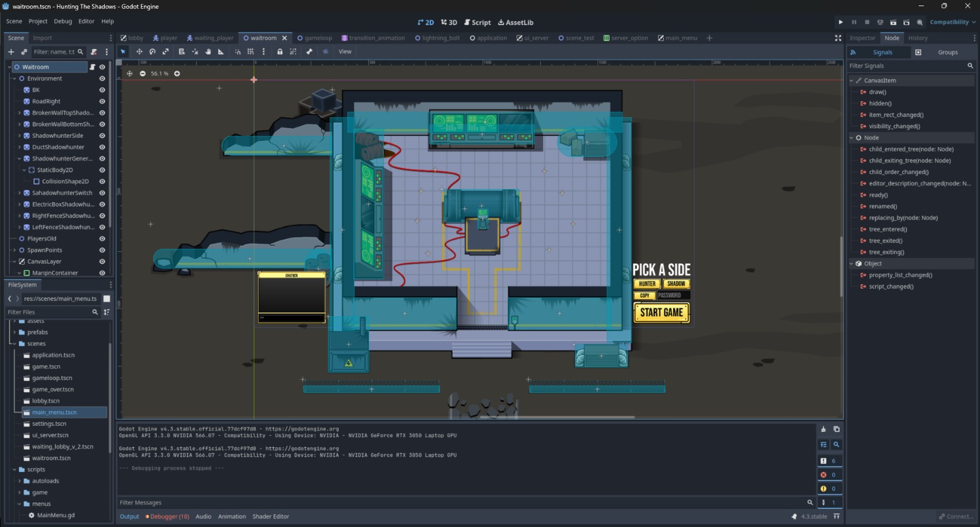
Task: Toggle distraction-free mode icon
Action: point(838,38)
